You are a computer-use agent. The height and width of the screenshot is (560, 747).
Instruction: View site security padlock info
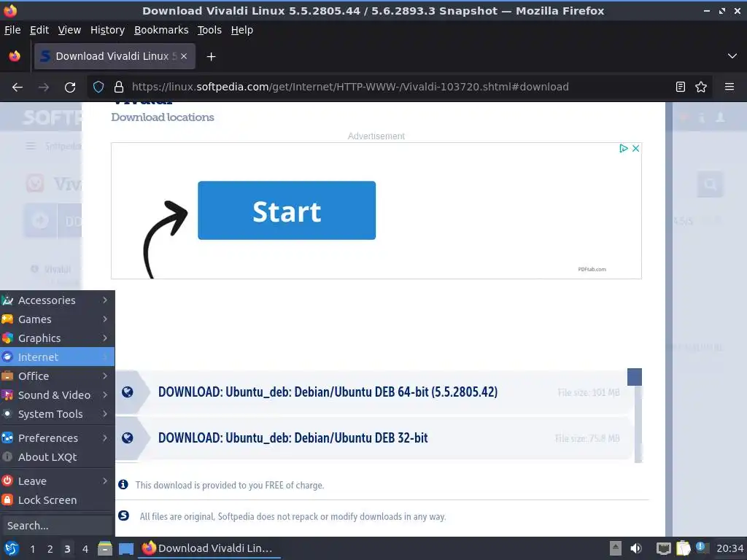pyautogui.click(x=119, y=87)
